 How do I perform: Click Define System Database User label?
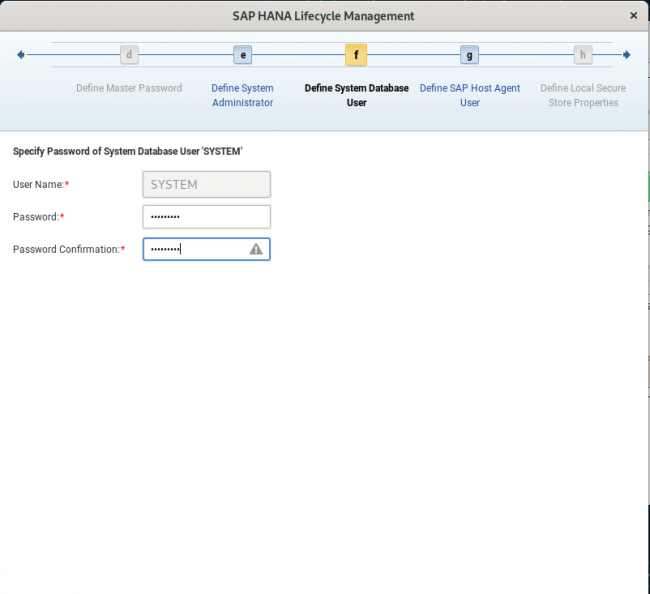point(357,95)
